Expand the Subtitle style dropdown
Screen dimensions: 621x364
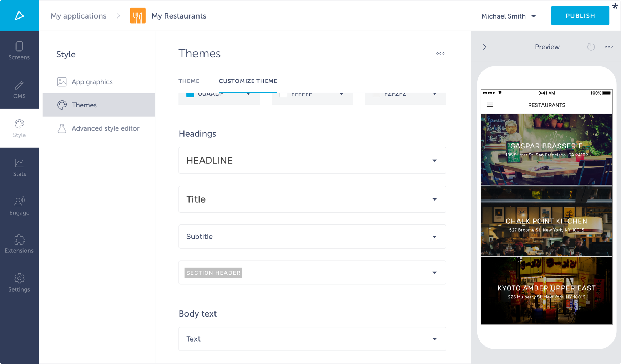(434, 237)
